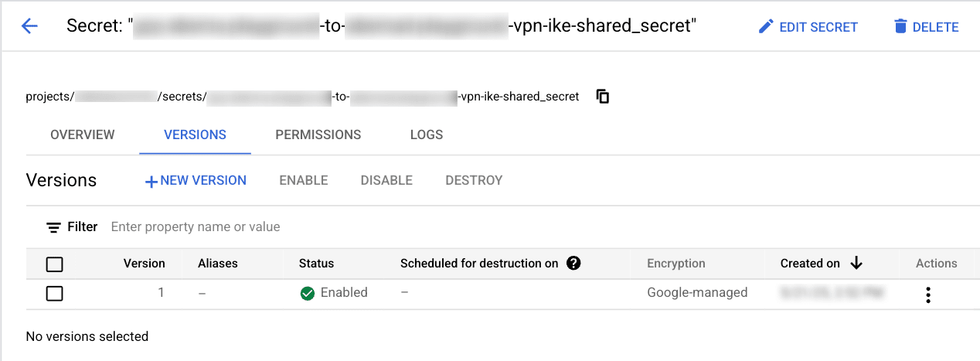This screenshot has height=361, width=980.
Task: Select all versions with header checkbox
Action: coord(54,264)
